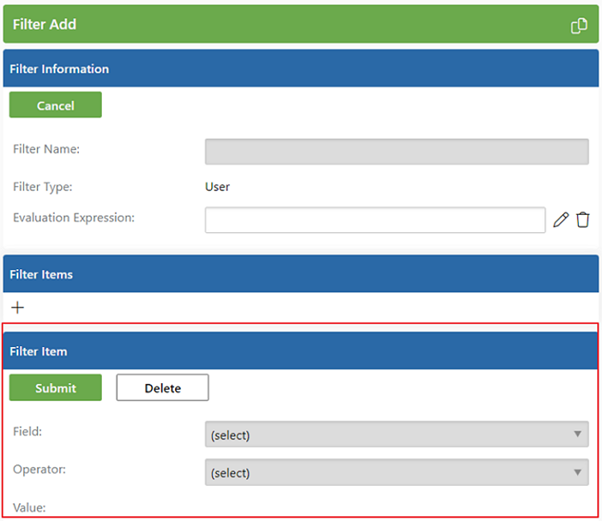Image resolution: width=602 pixels, height=521 pixels.
Task: Open the Field dropdown
Action: pyautogui.click(x=397, y=434)
